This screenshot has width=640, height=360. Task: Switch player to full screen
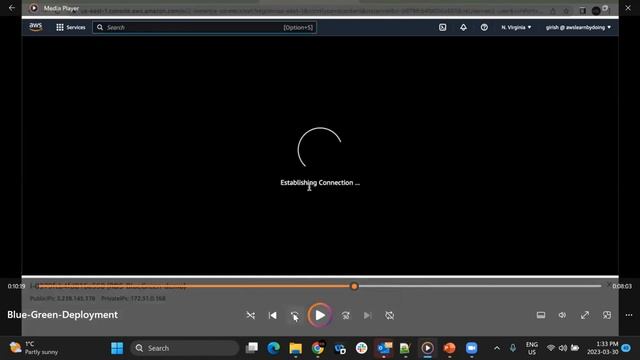click(x=585, y=315)
